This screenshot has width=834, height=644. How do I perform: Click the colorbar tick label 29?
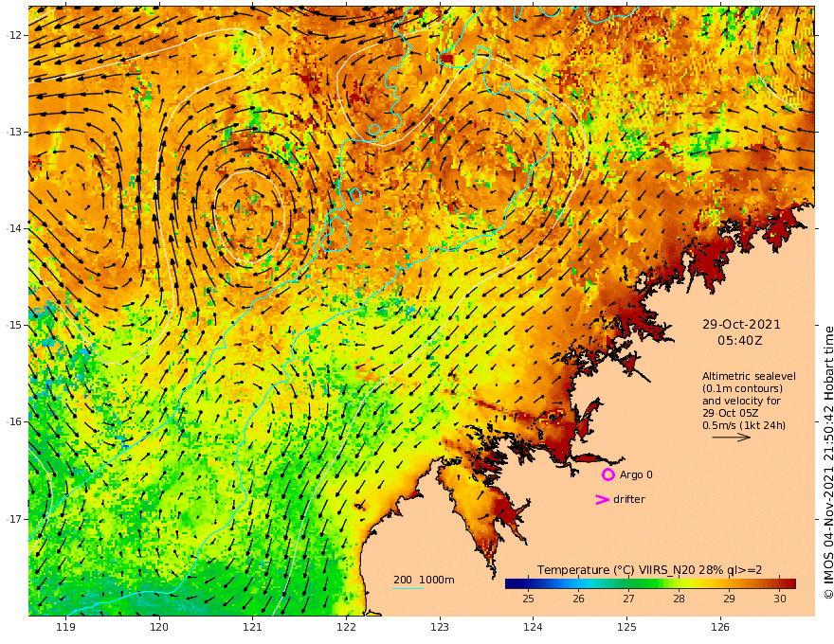pyautogui.click(x=729, y=599)
